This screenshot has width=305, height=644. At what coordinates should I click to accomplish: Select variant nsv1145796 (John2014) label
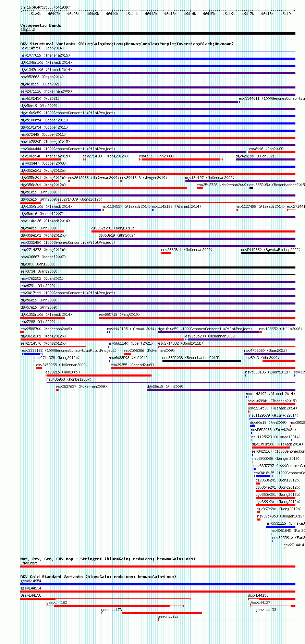(x=42, y=48)
